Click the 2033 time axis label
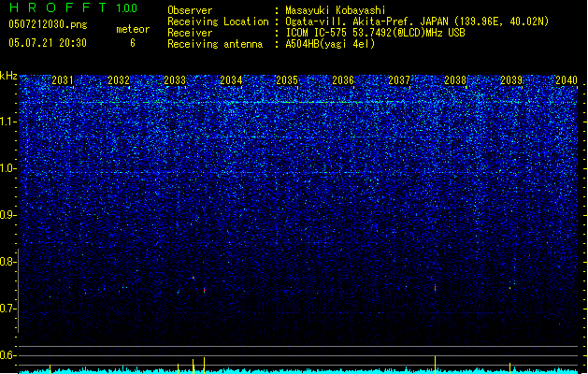Image resolution: width=588 pixels, height=374 pixels. pos(175,80)
